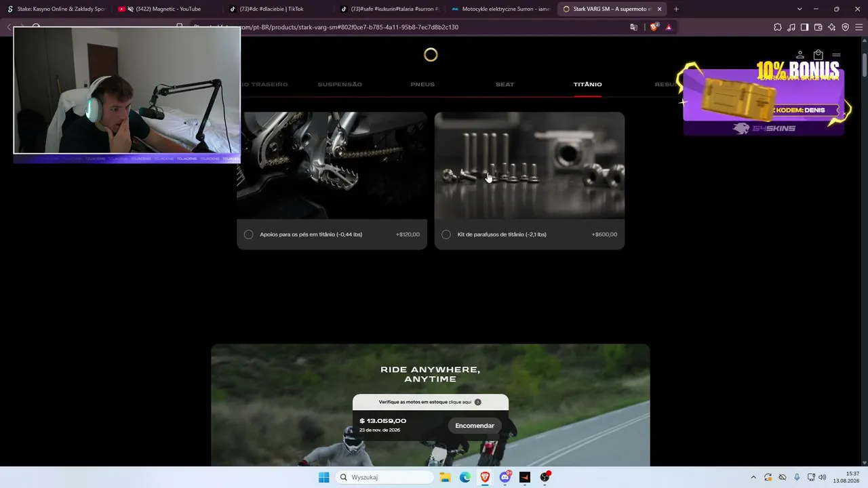The width and height of the screenshot is (868, 488).
Task: Toggle the browser sidebar panel icon
Action: pos(805,27)
